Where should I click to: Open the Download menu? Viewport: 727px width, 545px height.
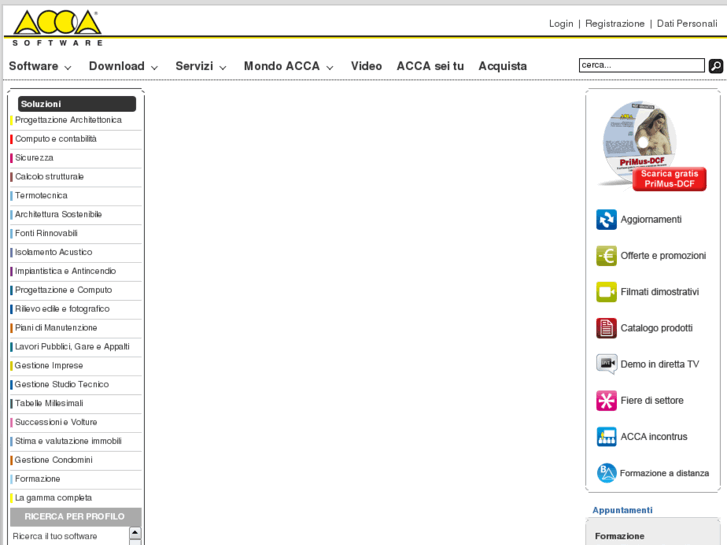point(117,66)
